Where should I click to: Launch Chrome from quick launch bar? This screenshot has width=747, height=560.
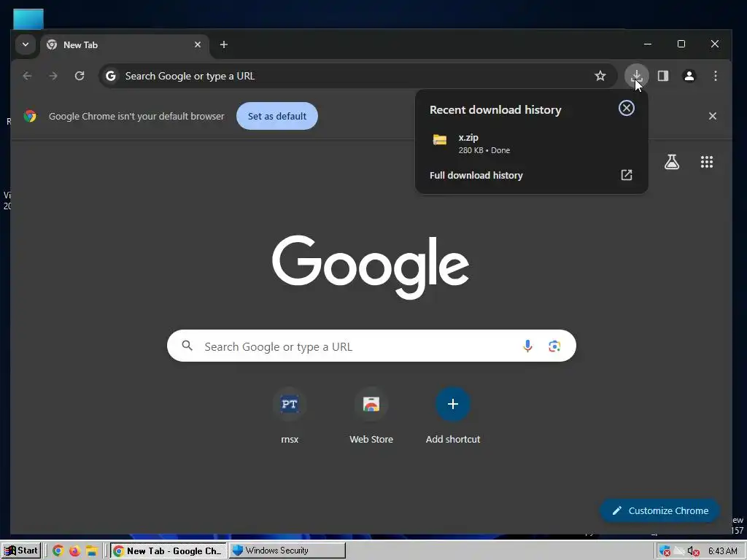(58, 551)
